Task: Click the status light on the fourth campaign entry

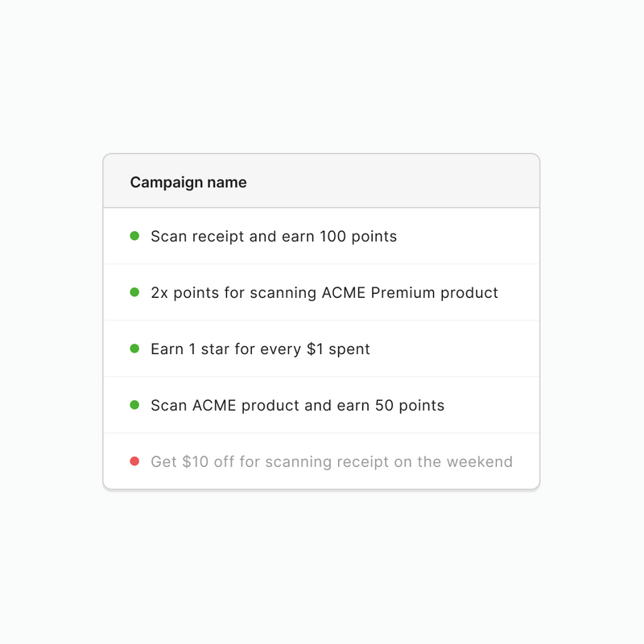Action: 136,405
